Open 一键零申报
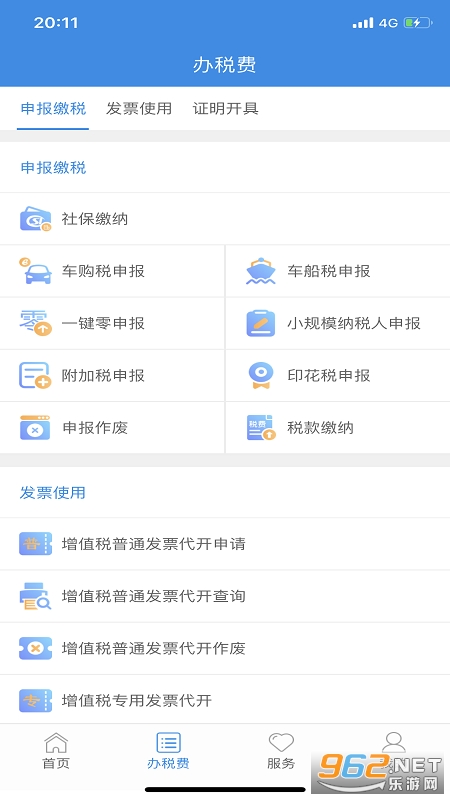This screenshot has width=450, height=800. [x=112, y=323]
